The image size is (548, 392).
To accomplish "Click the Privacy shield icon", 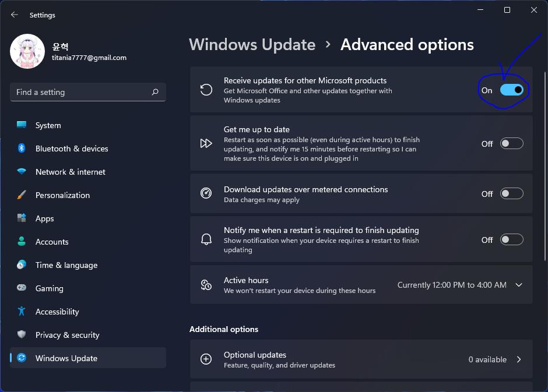I will (22, 334).
